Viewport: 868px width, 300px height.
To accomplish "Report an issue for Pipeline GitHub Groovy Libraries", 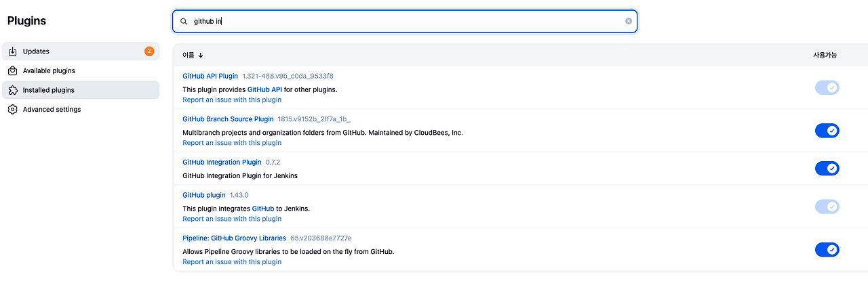I will pyautogui.click(x=232, y=262).
